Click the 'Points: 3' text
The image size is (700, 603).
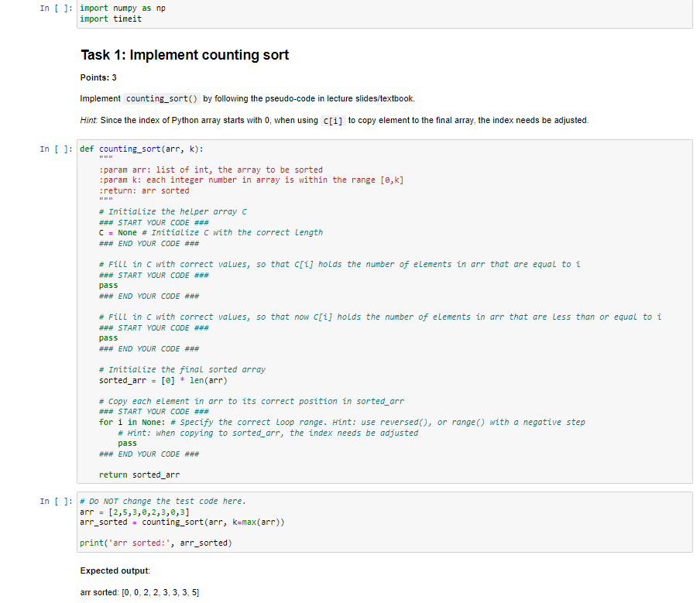(x=97, y=77)
